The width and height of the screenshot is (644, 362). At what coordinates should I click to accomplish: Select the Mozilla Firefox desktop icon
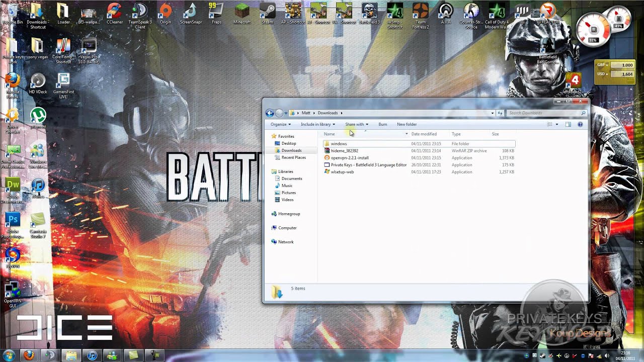[x=13, y=85]
